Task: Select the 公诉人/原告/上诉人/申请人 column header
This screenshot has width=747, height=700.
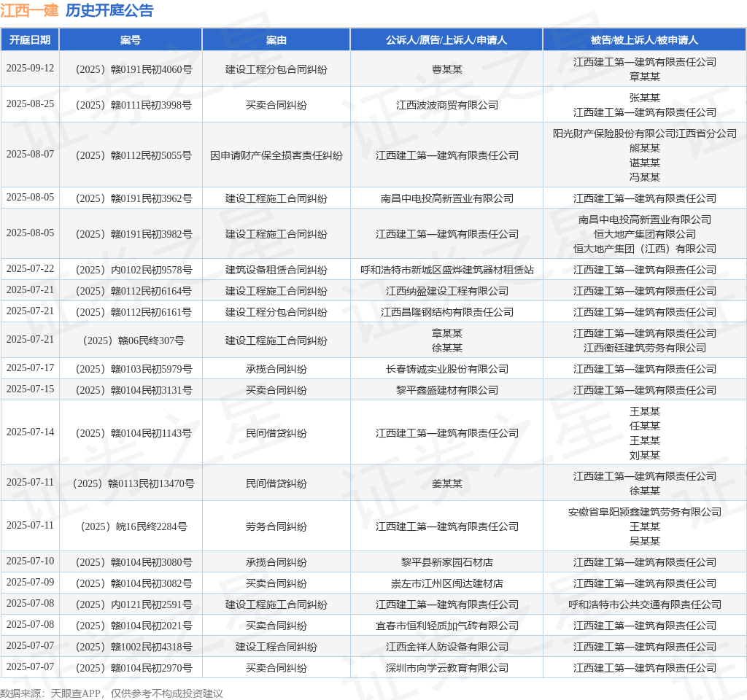Action: pyautogui.click(x=446, y=40)
